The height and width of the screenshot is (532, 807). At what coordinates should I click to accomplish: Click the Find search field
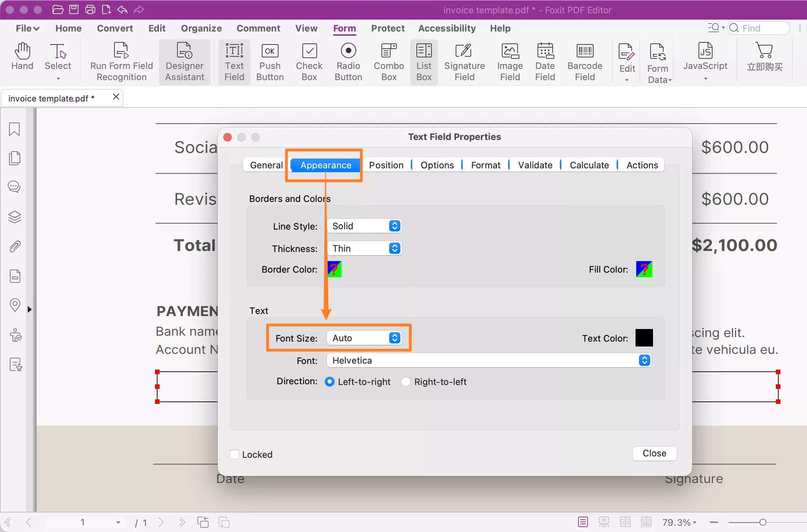(x=759, y=28)
